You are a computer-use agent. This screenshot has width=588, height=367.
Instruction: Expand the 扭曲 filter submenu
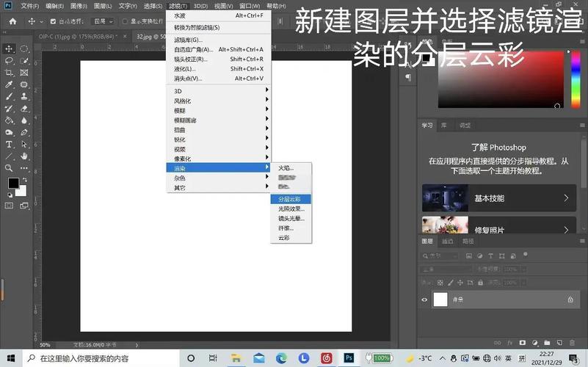[x=218, y=130]
